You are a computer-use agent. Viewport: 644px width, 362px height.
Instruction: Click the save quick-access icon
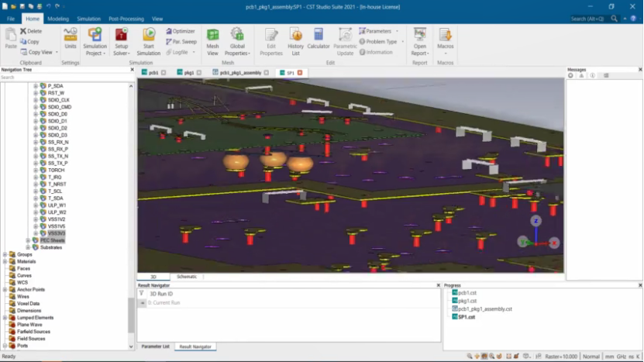tap(22, 6)
